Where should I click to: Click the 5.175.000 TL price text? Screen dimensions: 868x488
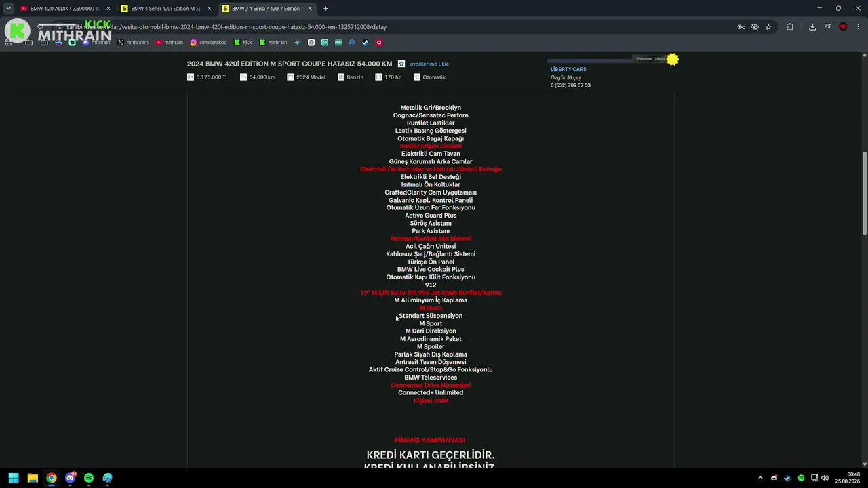(x=212, y=77)
